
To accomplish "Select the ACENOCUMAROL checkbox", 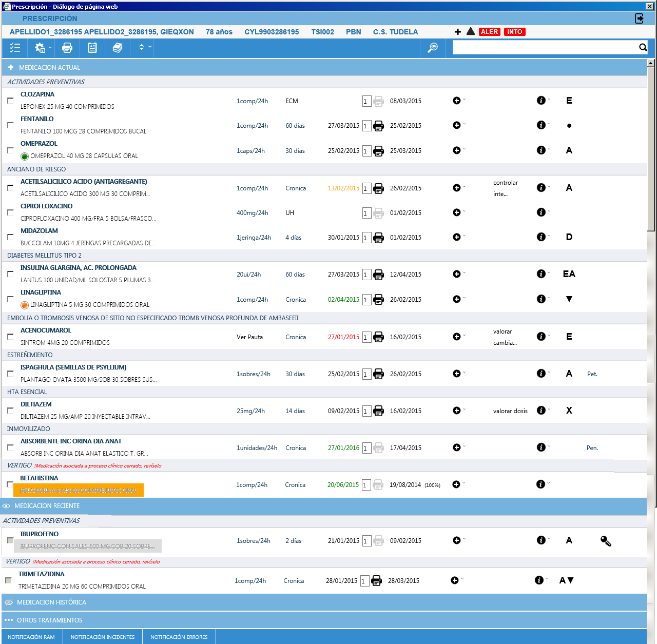I will tap(10, 337).
